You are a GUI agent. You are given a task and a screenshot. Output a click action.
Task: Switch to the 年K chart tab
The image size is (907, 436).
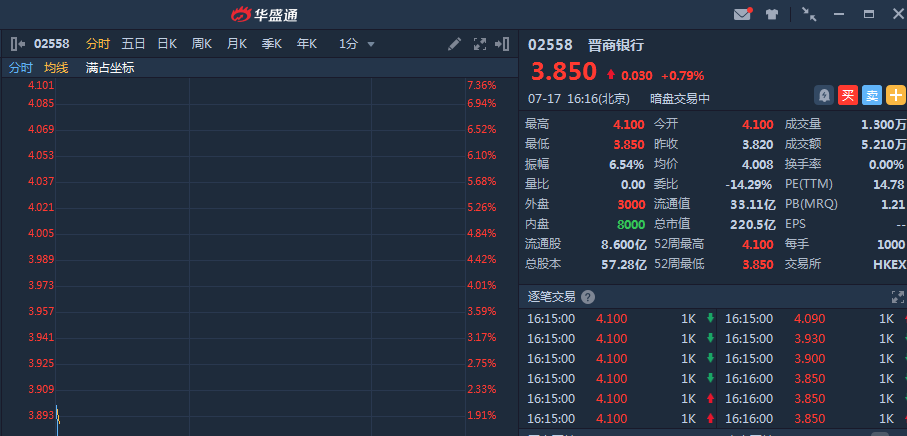pos(307,44)
